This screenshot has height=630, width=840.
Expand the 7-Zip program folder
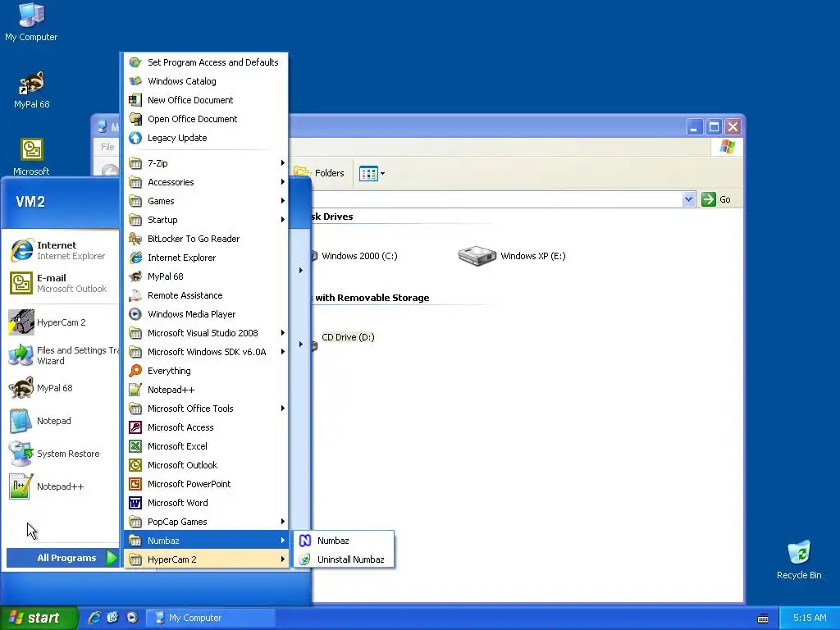click(x=206, y=163)
